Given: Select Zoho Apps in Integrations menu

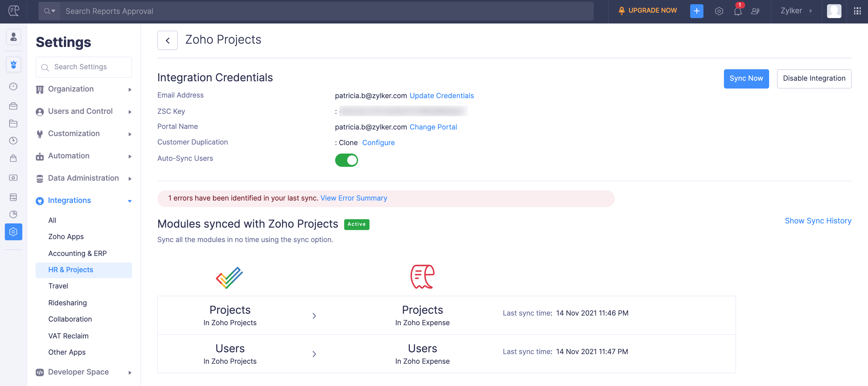Looking at the screenshot, I should click(x=66, y=237).
